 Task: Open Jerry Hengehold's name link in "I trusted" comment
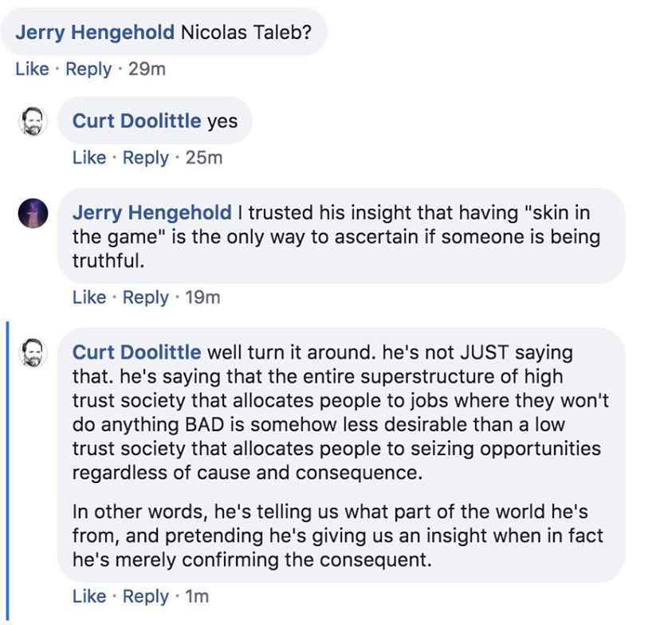tap(151, 213)
